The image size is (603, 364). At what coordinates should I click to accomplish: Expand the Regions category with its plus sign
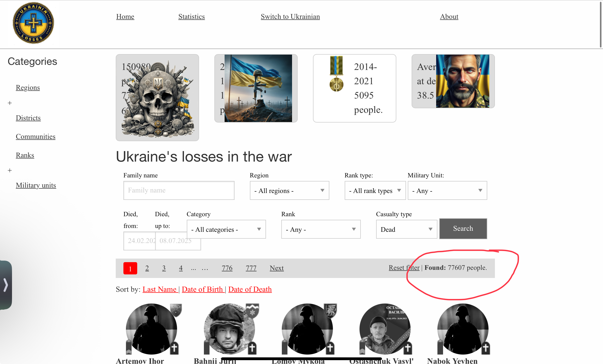[10, 103]
